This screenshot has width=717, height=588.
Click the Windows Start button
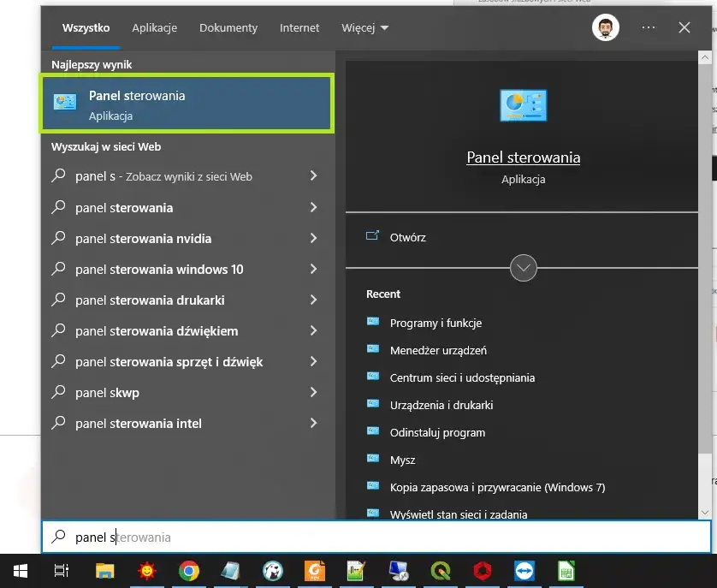(x=20, y=571)
